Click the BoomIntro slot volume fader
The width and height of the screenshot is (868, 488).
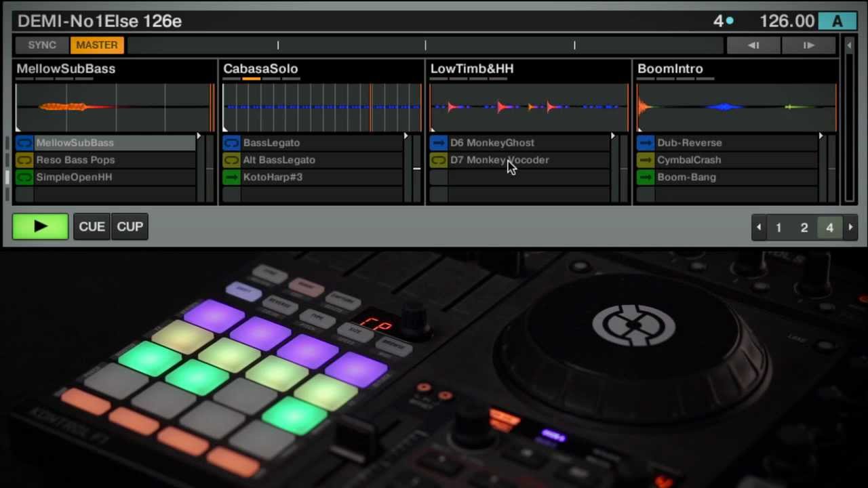point(822,168)
